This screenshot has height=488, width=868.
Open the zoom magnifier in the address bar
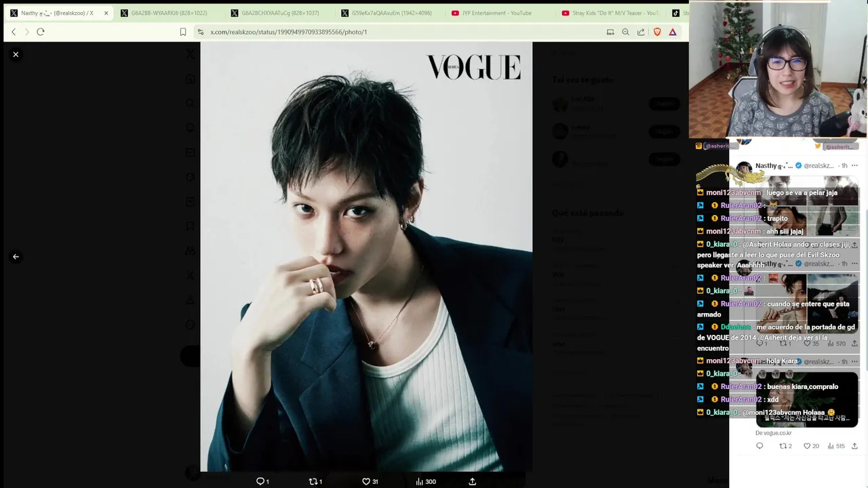(625, 32)
